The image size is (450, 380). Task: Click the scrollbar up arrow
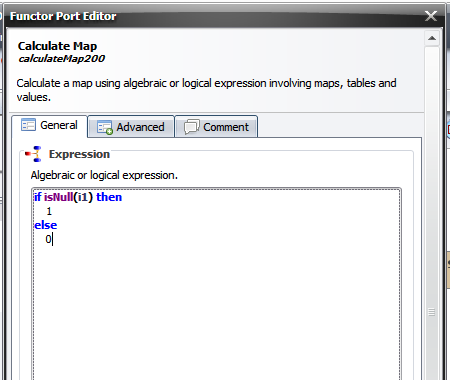[432, 38]
